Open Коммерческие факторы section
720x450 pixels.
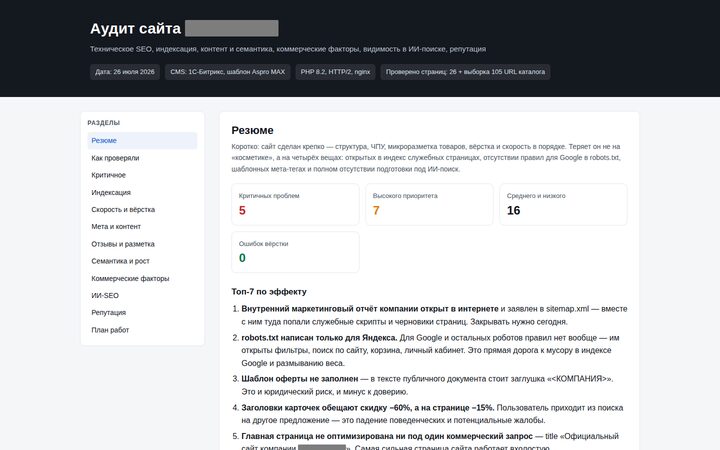pos(142,278)
